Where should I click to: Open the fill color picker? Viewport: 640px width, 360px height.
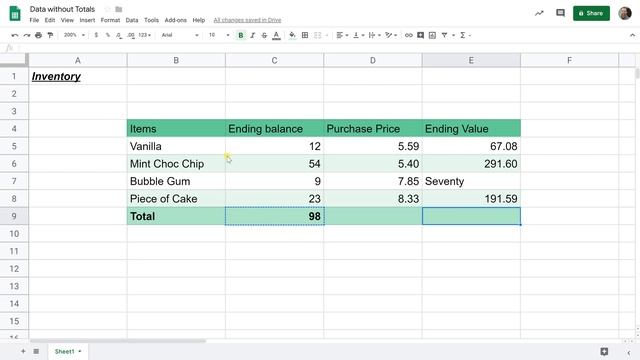tap(292, 35)
